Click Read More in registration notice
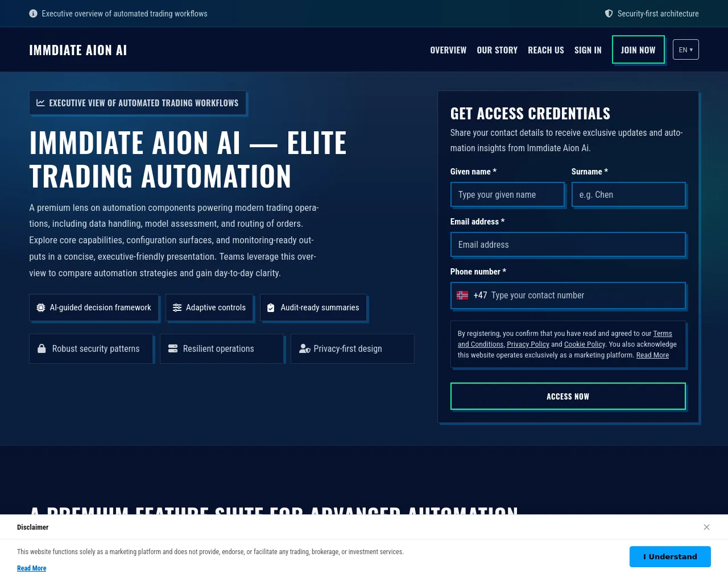This screenshot has width=728, height=582. [x=652, y=355]
